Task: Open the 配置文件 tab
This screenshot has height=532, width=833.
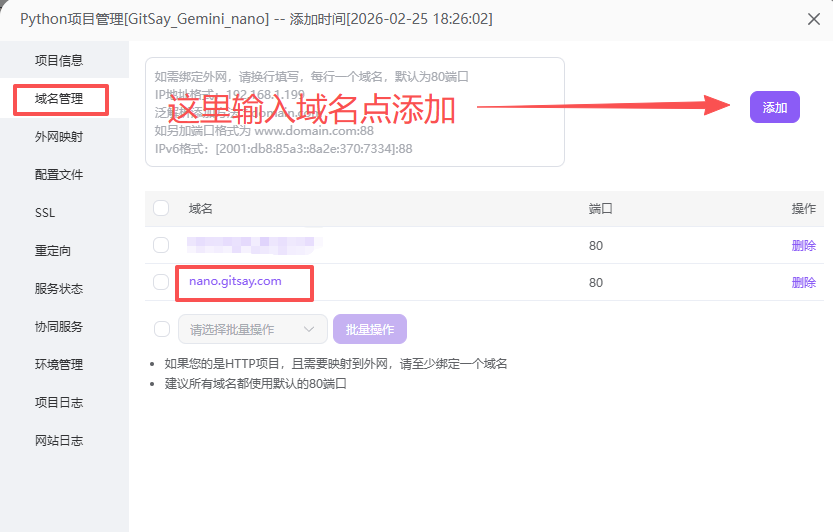Action: pyautogui.click(x=59, y=175)
